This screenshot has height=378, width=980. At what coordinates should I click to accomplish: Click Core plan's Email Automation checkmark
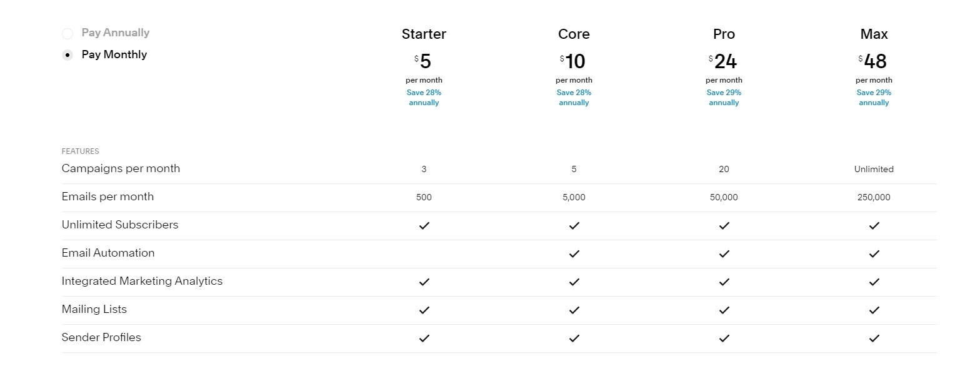[x=574, y=253]
